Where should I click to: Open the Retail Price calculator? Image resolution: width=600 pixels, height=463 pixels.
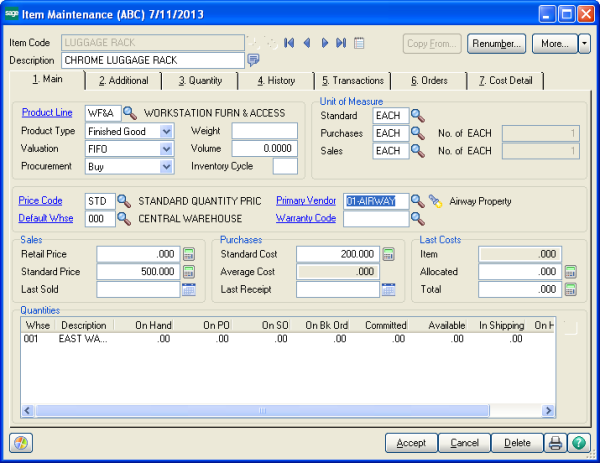pos(188,254)
